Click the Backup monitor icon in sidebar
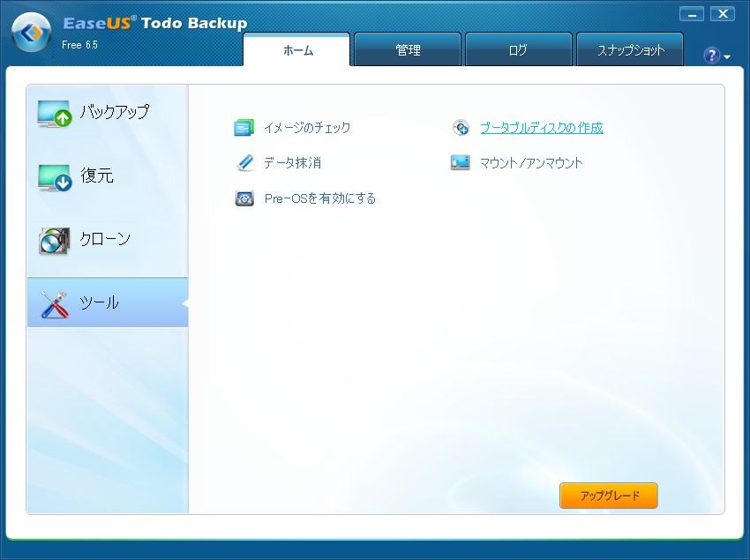The width and height of the screenshot is (750, 560). coord(54,114)
